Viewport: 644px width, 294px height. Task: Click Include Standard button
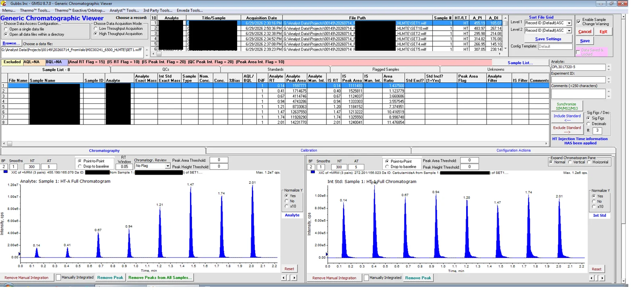pos(567,118)
